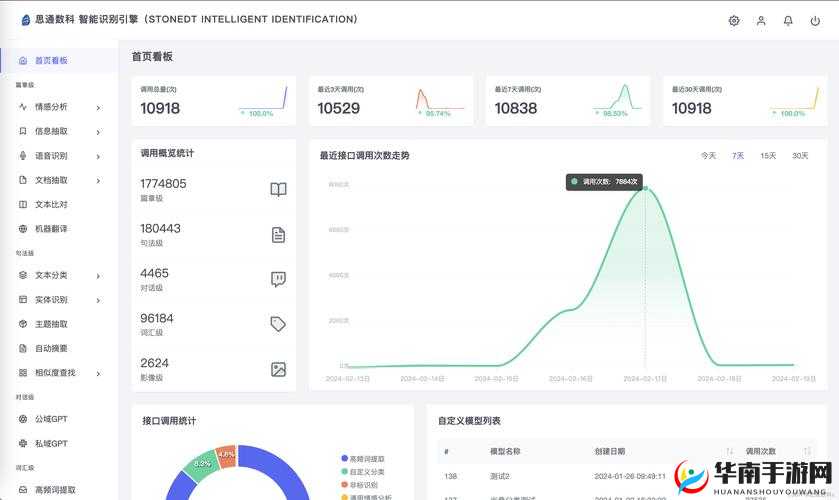Click the 首页看板 home icon
The height and width of the screenshot is (500, 839).
pyautogui.click(x=22, y=60)
